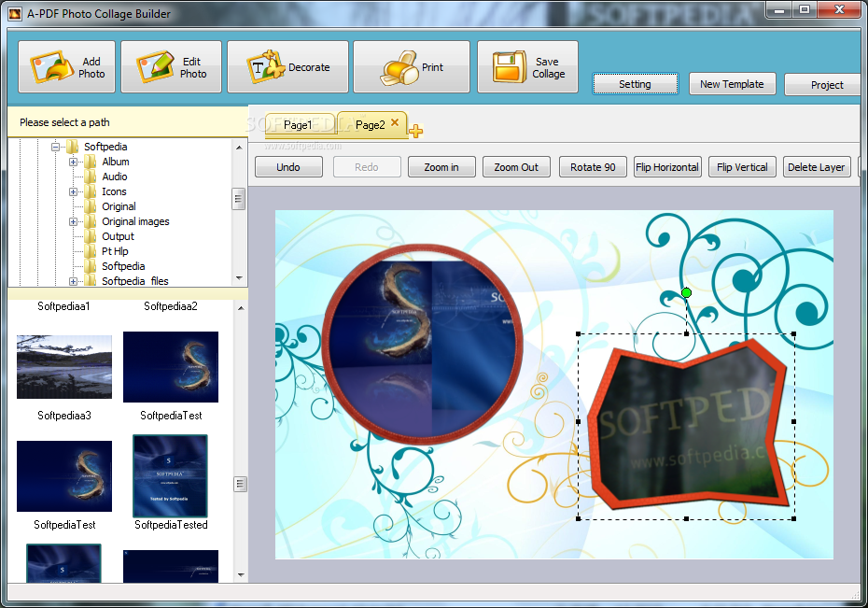This screenshot has width=868, height=608.
Task: Open the Decorate tool
Action: click(x=287, y=66)
